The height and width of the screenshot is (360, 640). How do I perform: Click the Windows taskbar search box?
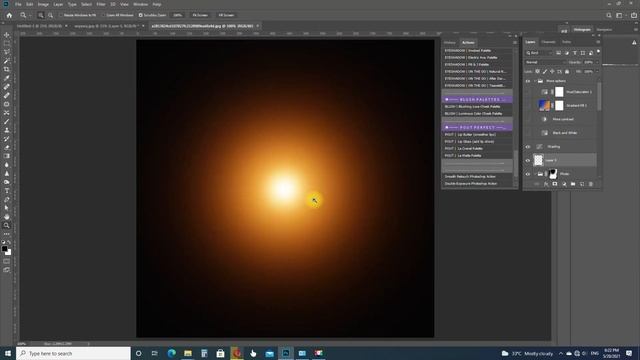73,353
